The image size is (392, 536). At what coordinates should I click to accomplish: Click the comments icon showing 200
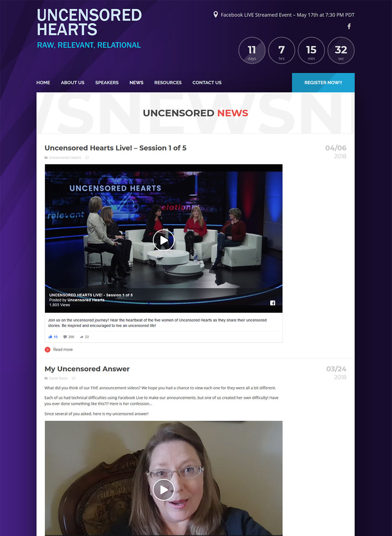tap(65, 337)
